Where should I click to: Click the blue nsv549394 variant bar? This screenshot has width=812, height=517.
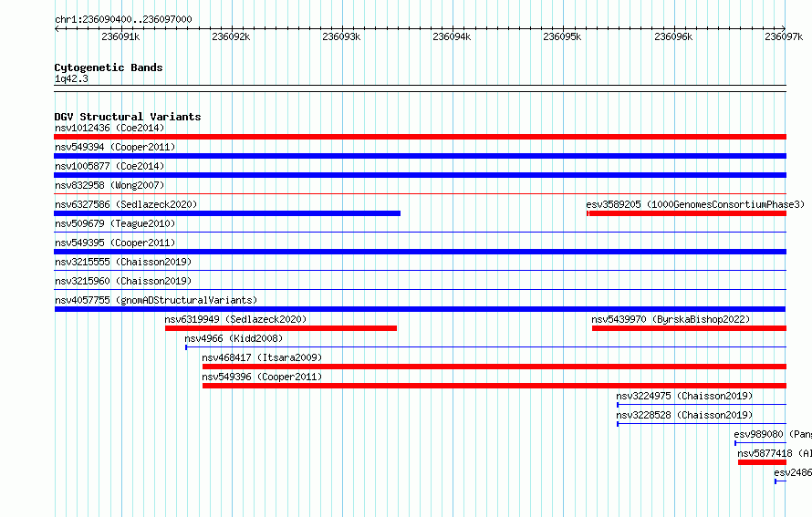click(420, 156)
